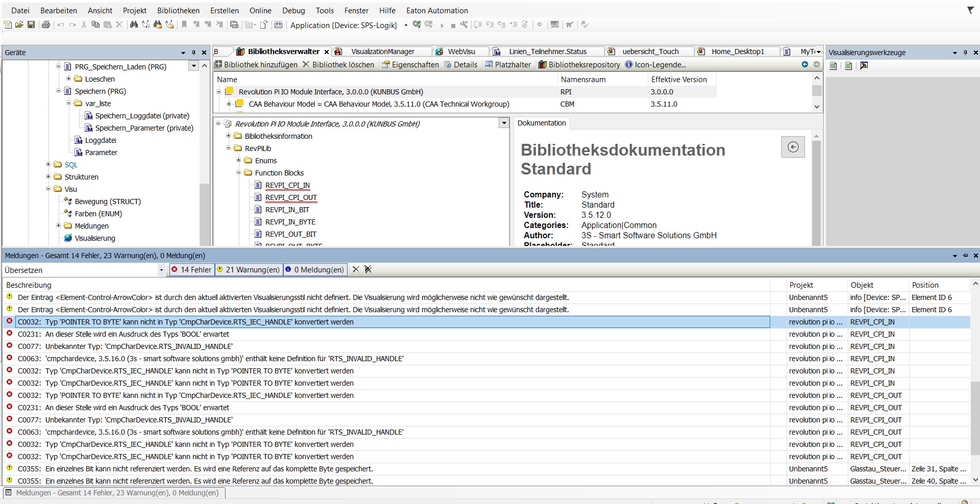980x504 pixels.
Task: Toggle bookmark with the flag toolbar icon
Action: click(184, 24)
